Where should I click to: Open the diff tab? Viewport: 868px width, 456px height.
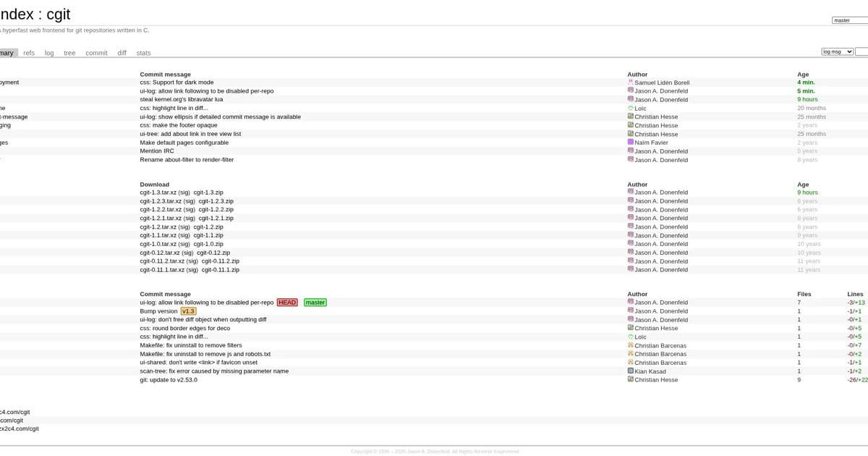pos(121,52)
